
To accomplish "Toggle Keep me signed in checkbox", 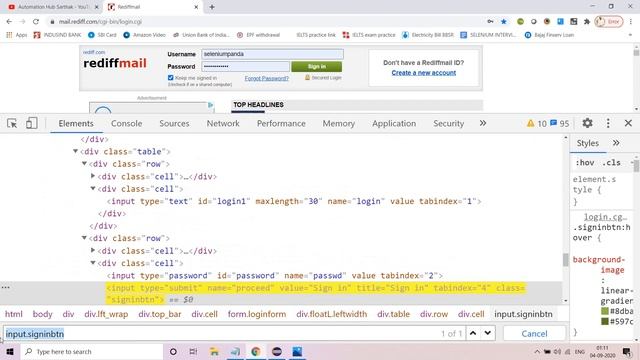I will pos(171,78).
